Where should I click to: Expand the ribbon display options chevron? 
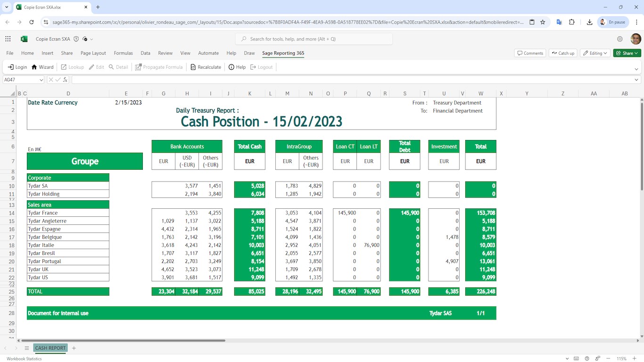pyautogui.click(x=636, y=69)
